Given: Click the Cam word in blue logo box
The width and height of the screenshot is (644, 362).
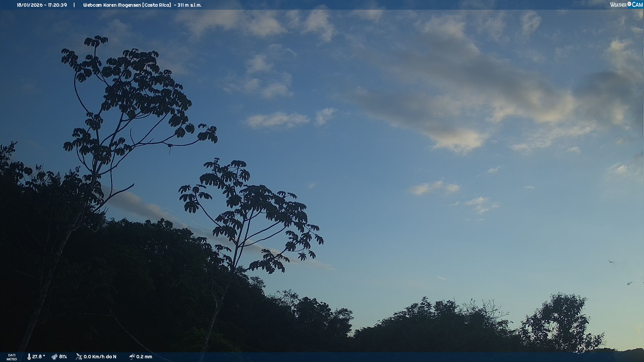Looking at the screenshot, I should tap(637, 5).
